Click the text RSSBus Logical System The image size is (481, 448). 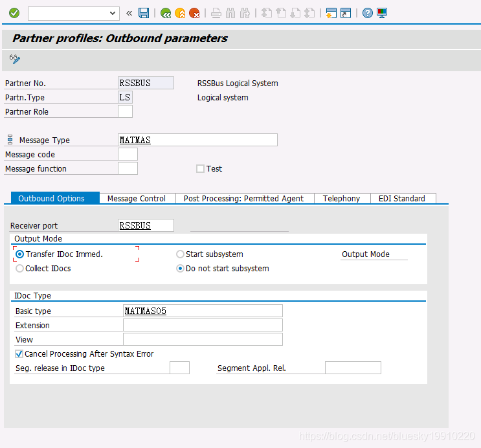(238, 83)
